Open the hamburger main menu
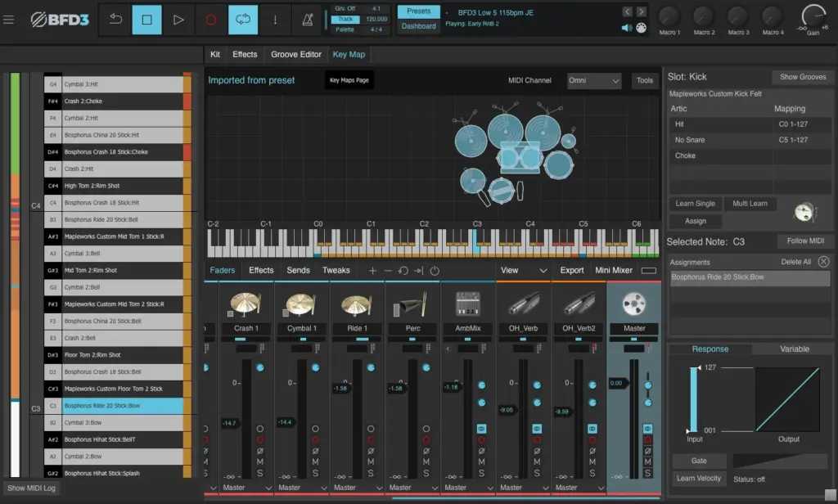This screenshot has width=838, height=504. [8, 20]
